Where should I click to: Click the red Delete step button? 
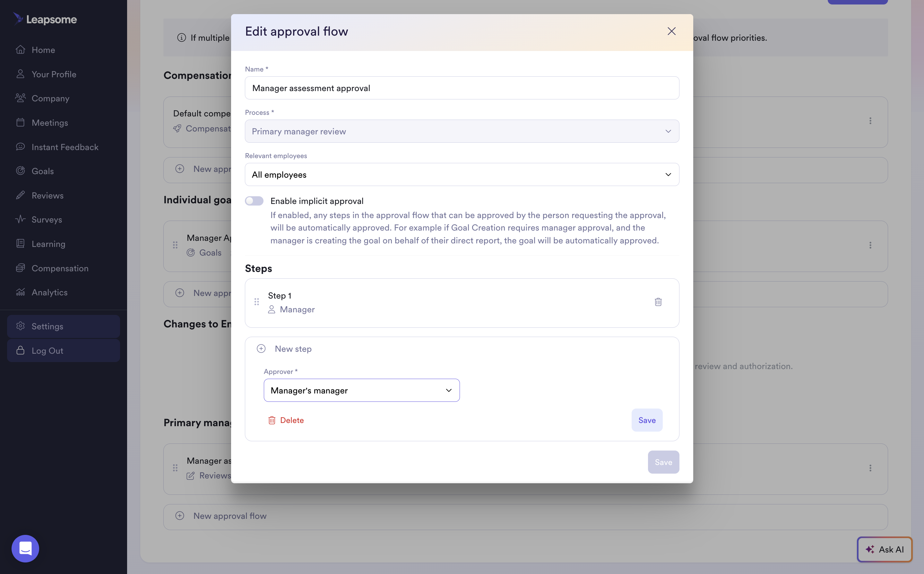[286, 420]
